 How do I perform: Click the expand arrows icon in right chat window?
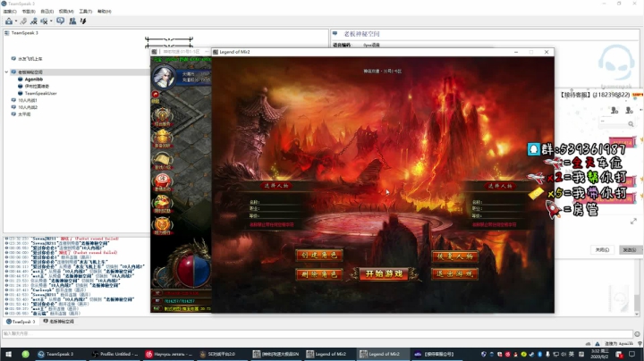(633, 222)
